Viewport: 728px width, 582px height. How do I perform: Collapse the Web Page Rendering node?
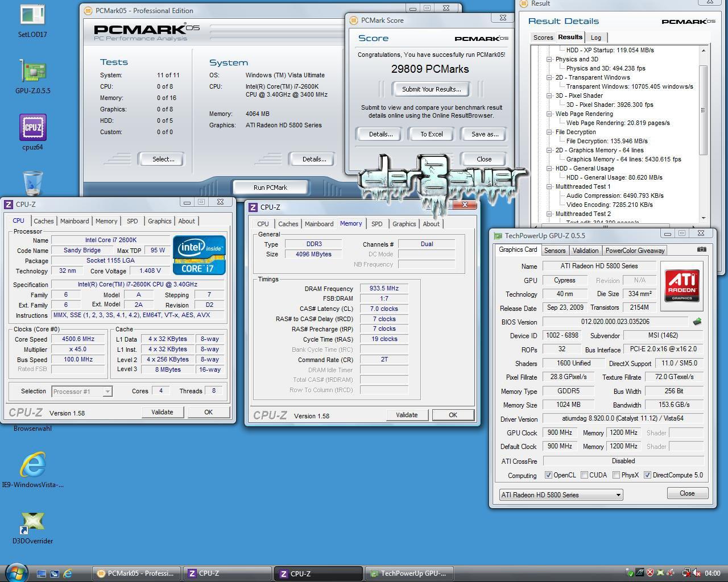[549, 114]
